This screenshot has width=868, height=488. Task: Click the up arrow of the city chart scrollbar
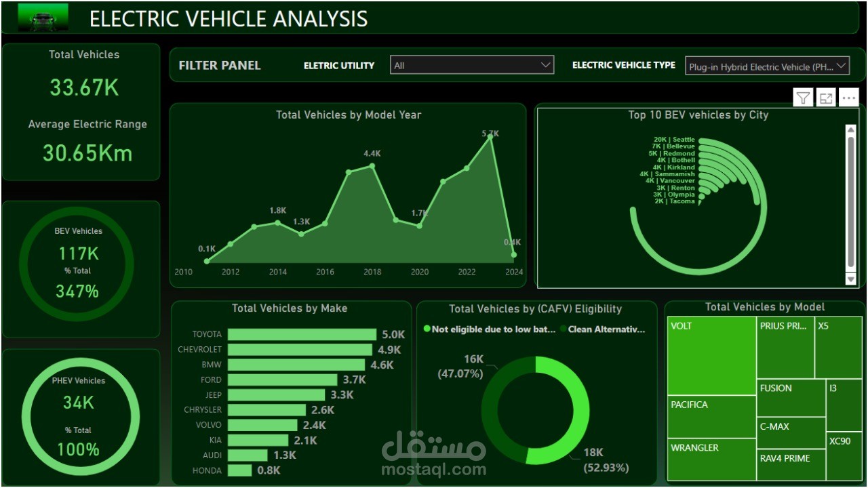click(x=851, y=130)
